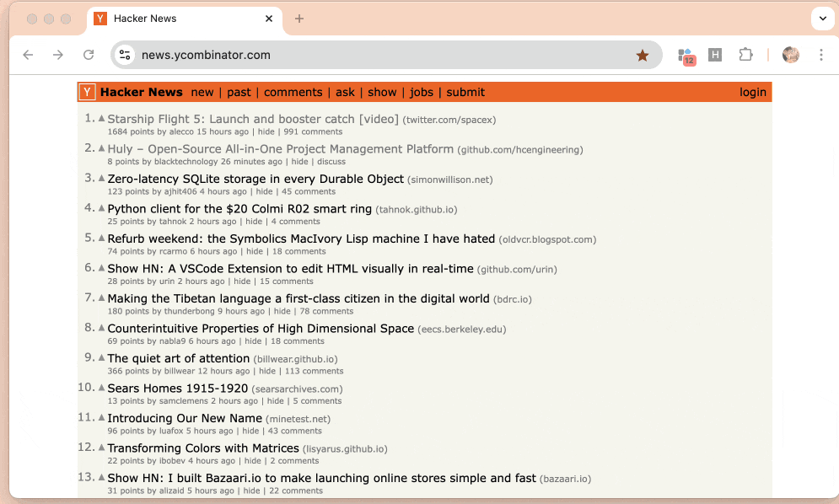The width and height of the screenshot is (839, 504).
Task: Upvote the Refurb weekend story
Action: point(102,238)
